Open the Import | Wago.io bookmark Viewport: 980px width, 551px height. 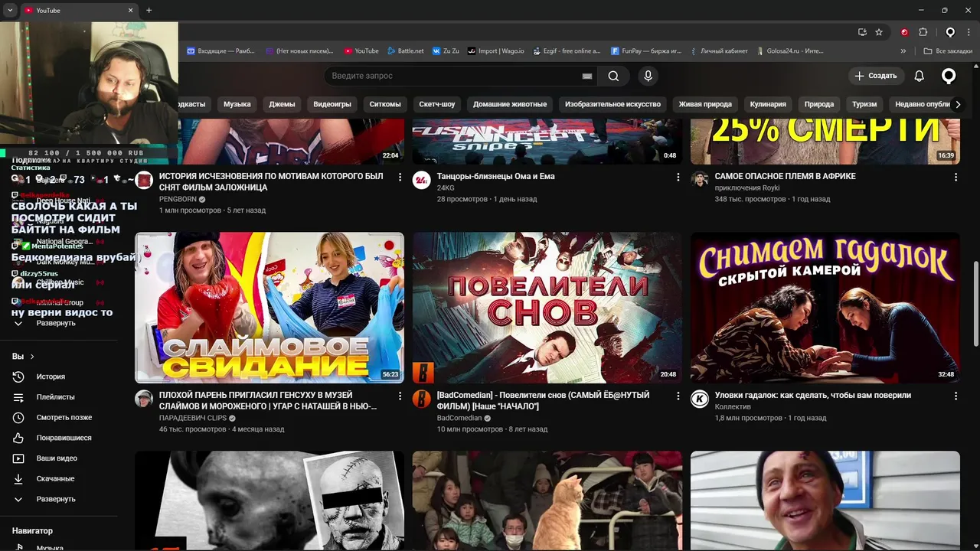(x=496, y=51)
